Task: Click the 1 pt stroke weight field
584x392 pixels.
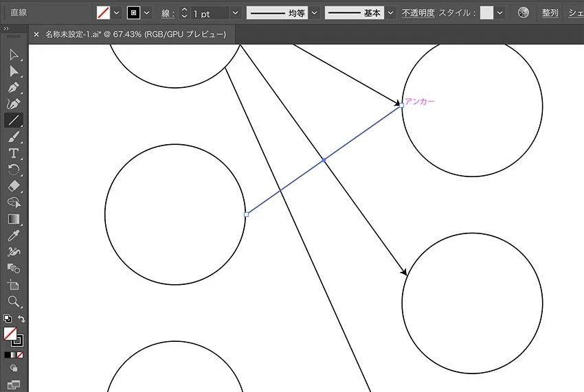Action: tap(210, 14)
